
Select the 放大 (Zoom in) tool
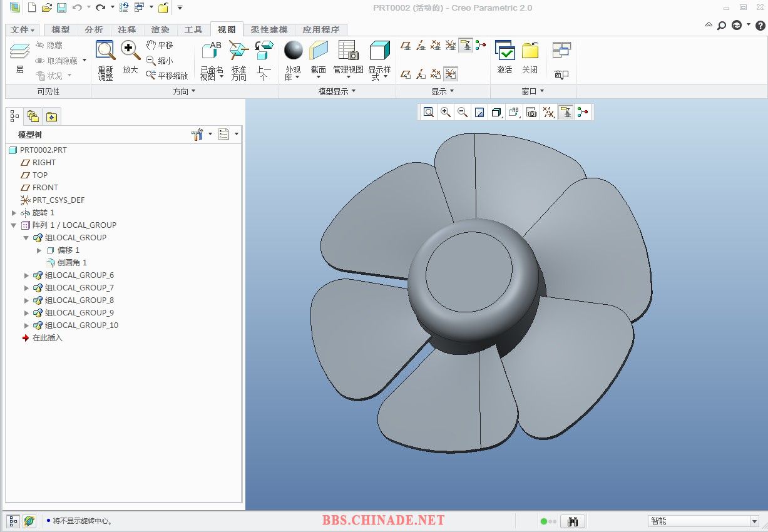130,58
